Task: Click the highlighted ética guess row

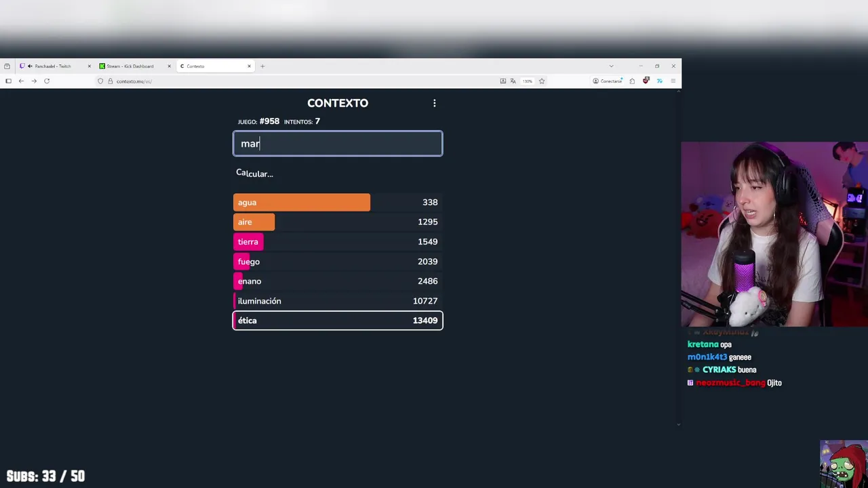Action: [x=338, y=321]
